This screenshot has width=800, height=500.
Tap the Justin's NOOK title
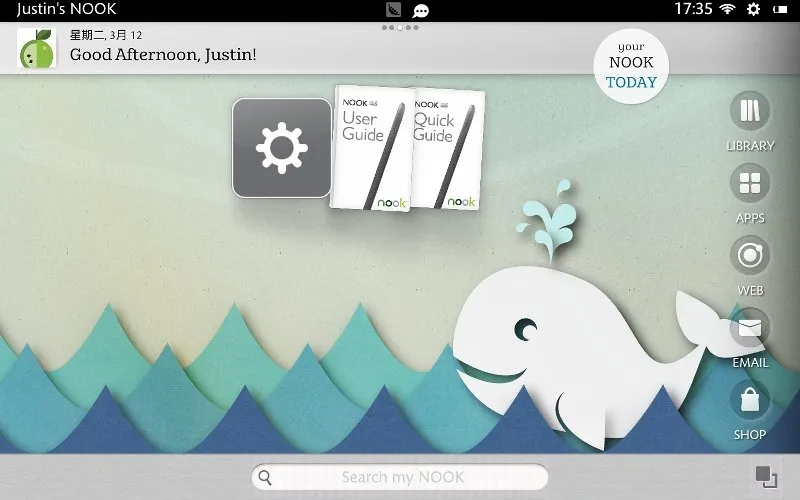tap(66, 9)
